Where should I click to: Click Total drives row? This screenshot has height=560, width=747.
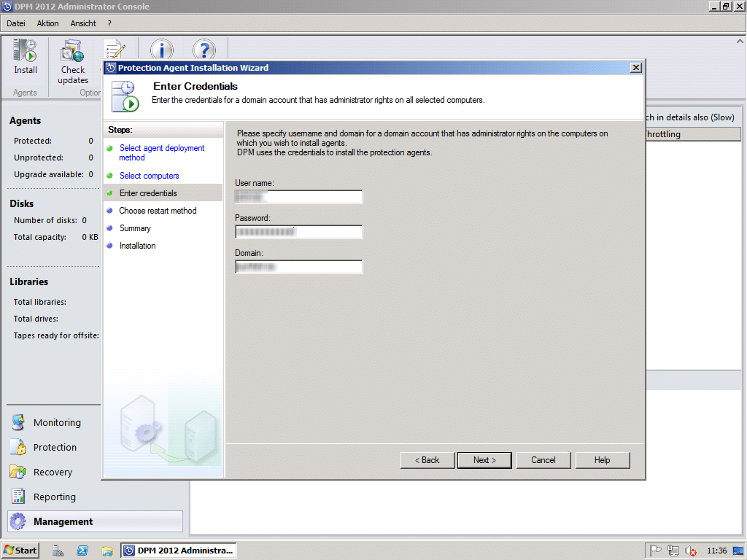point(36,319)
